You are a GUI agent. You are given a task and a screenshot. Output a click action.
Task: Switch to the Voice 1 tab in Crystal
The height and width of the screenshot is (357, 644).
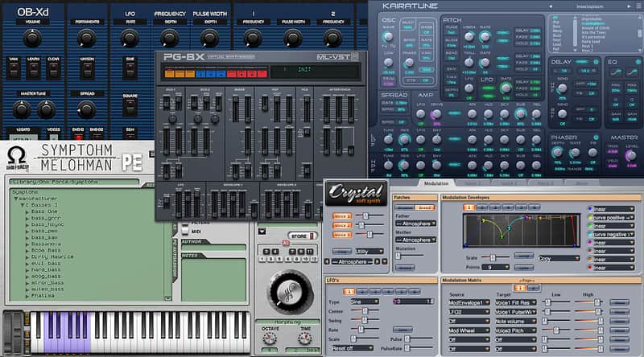click(471, 183)
